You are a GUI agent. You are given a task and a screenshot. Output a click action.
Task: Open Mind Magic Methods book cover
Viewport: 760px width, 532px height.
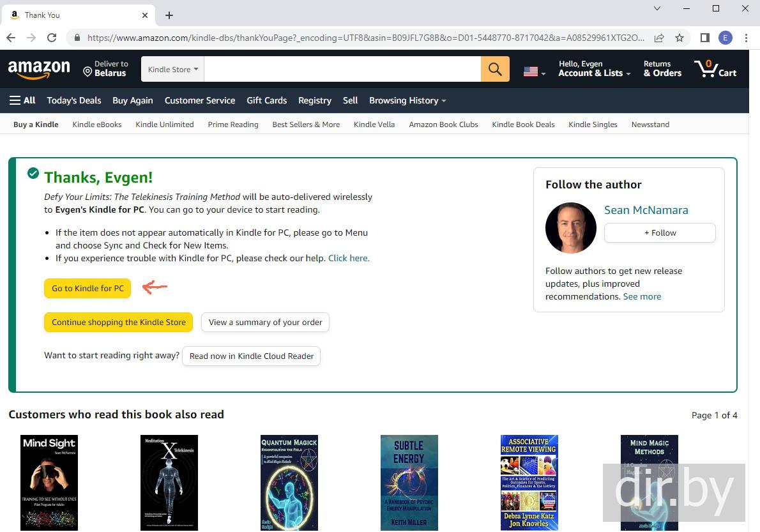pyautogui.click(x=650, y=483)
